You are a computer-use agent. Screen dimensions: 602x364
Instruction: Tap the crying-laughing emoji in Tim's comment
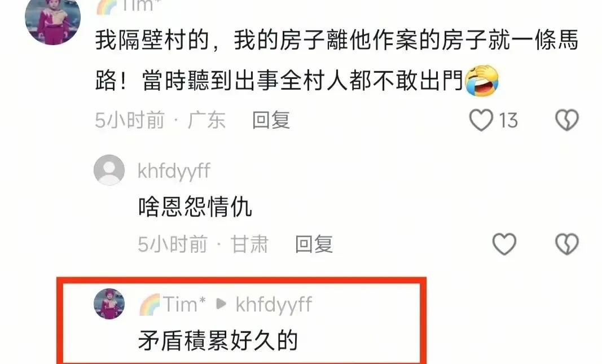pyautogui.click(x=481, y=81)
